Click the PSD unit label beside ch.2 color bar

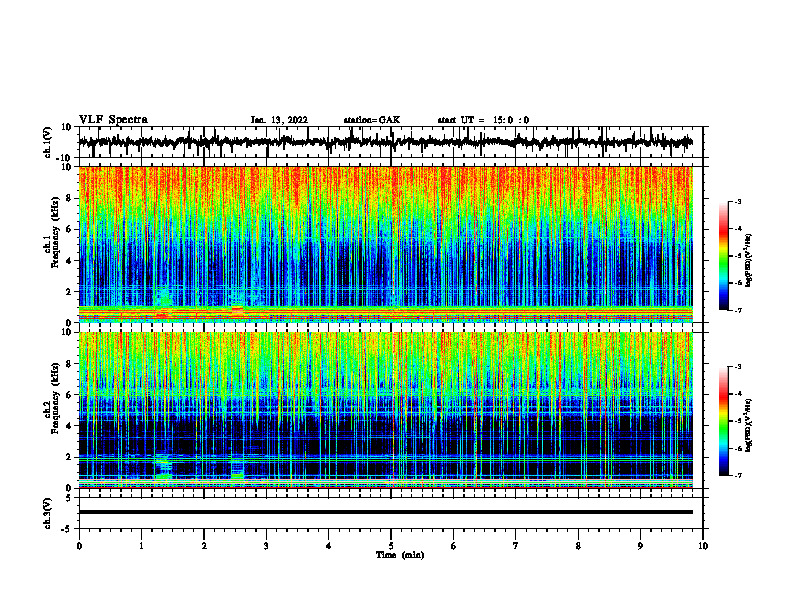[749, 425]
